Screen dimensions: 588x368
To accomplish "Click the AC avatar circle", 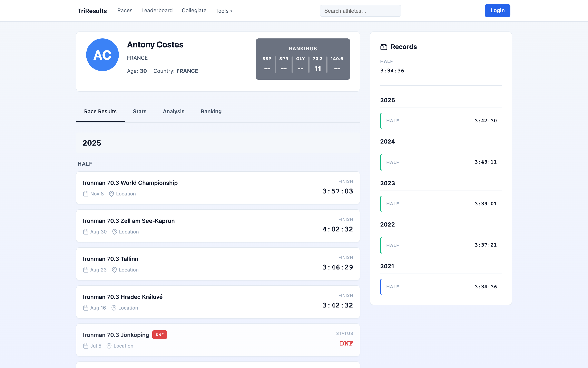I will pos(102,55).
